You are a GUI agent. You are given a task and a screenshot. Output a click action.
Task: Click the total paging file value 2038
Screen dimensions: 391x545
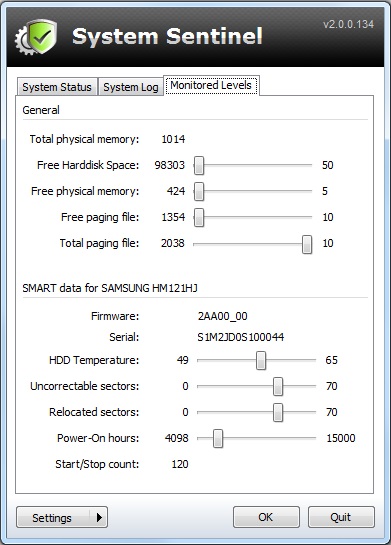[x=173, y=243]
